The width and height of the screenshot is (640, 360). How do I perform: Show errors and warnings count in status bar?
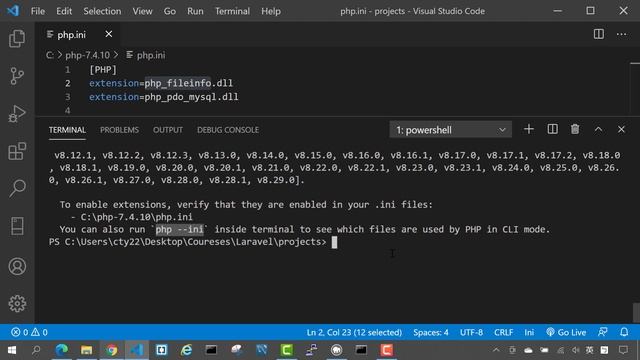[x=29, y=332]
